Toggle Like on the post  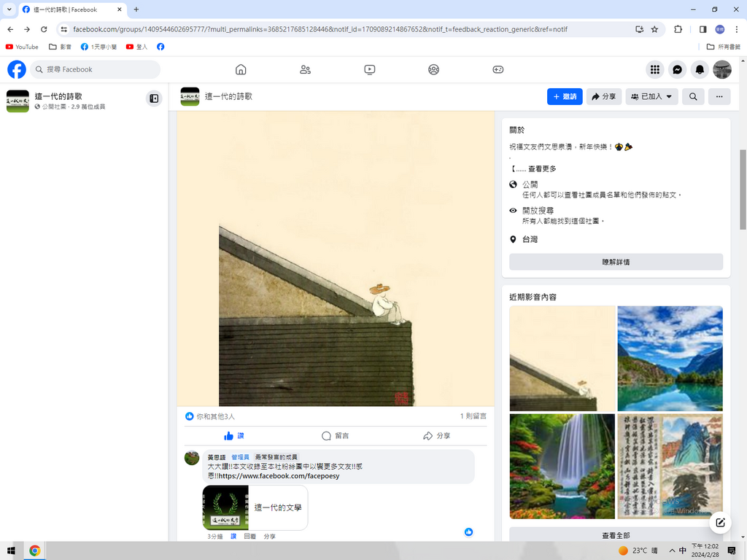[234, 435]
